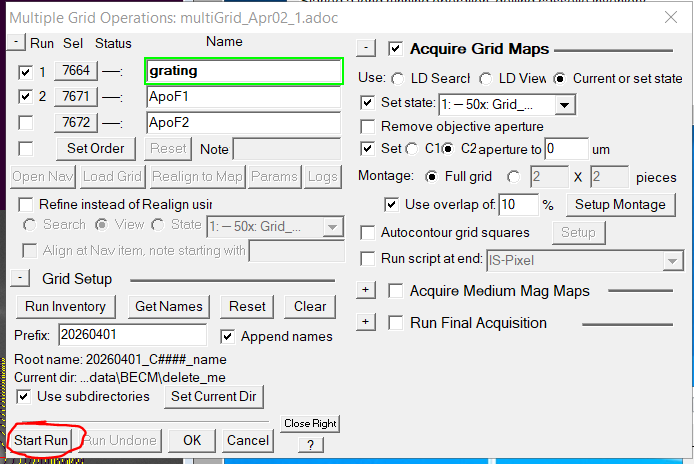Image resolution: width=694 pixels, height=464 pixels.
Task: Enable Run checkbox for ApoF2 grid
Action: point(25,123)
